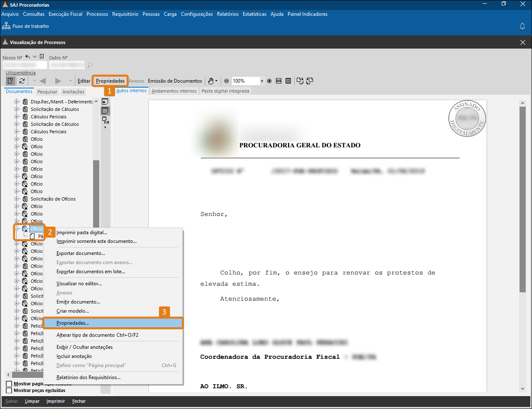
Task: Click the search magnifier next to Outro Nº
Action: pos(90,65)
